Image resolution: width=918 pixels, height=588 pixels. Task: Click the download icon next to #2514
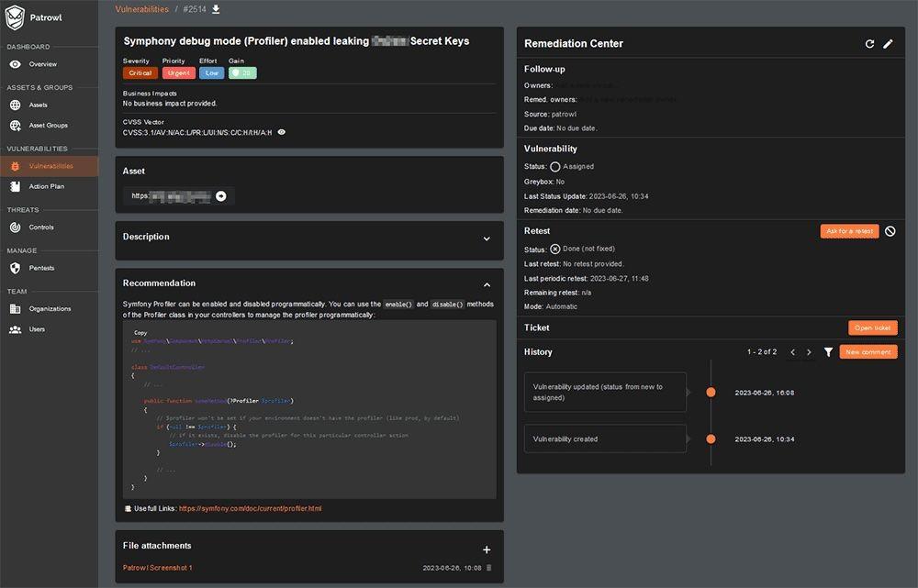point(216,9)
